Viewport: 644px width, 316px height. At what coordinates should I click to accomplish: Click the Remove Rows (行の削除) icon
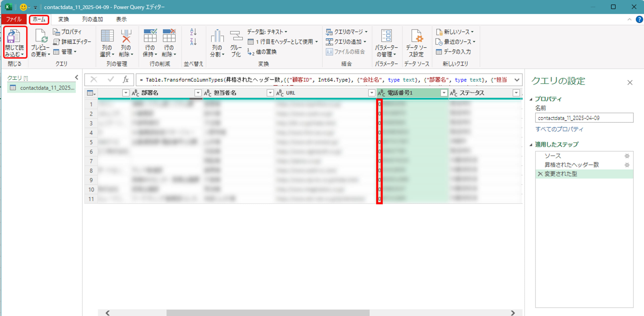click(x=169, y=35)
